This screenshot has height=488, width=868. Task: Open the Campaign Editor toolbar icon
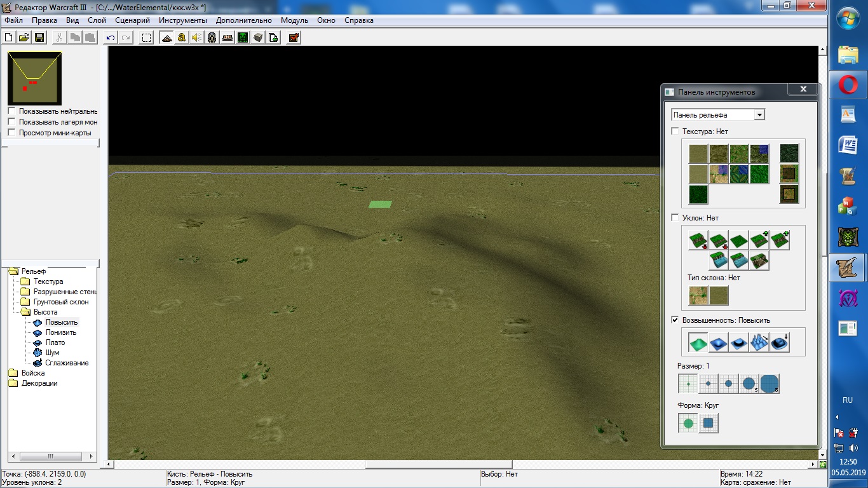point(227,37)
